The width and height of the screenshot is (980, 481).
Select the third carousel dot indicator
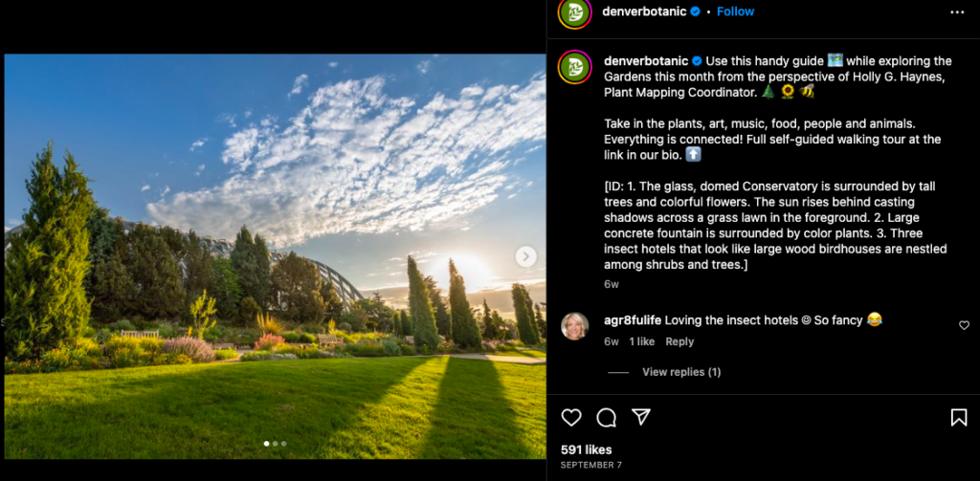coord(283,444)
